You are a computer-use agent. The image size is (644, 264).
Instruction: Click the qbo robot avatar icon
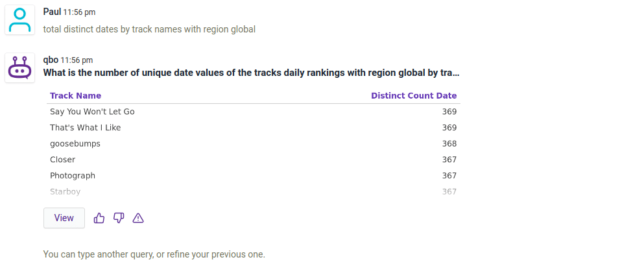[x=20, y=68]
